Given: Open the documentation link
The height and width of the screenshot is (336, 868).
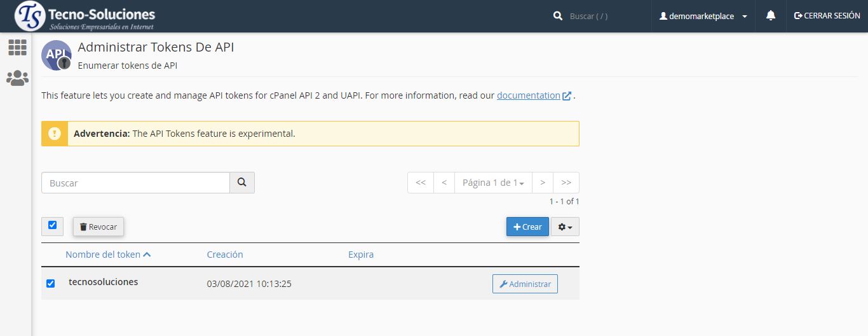Looking at the screenshot, I should (x=528, y=95).
